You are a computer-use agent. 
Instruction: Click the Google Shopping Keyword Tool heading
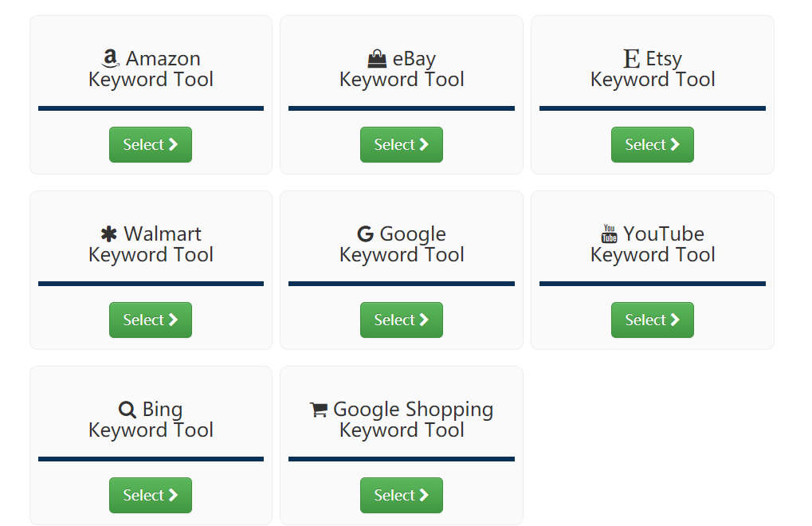tap(402, 420)
